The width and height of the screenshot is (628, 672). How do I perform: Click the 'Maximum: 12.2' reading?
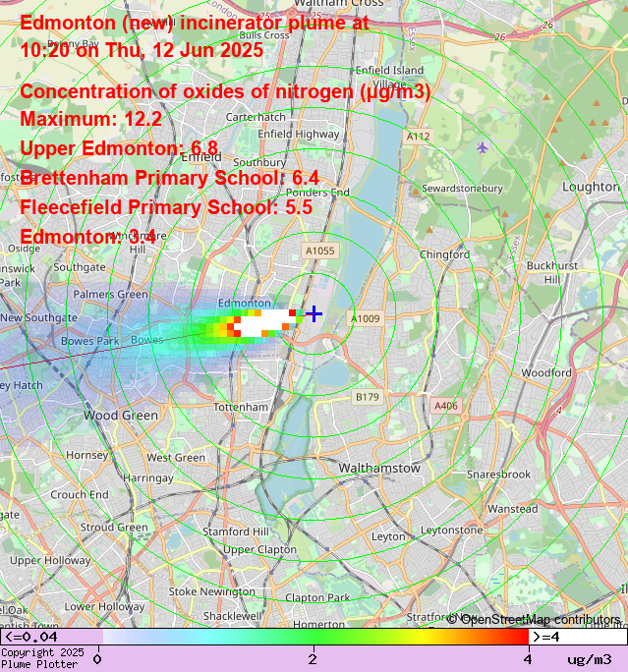pyautogui.click(x=90, y=119)
